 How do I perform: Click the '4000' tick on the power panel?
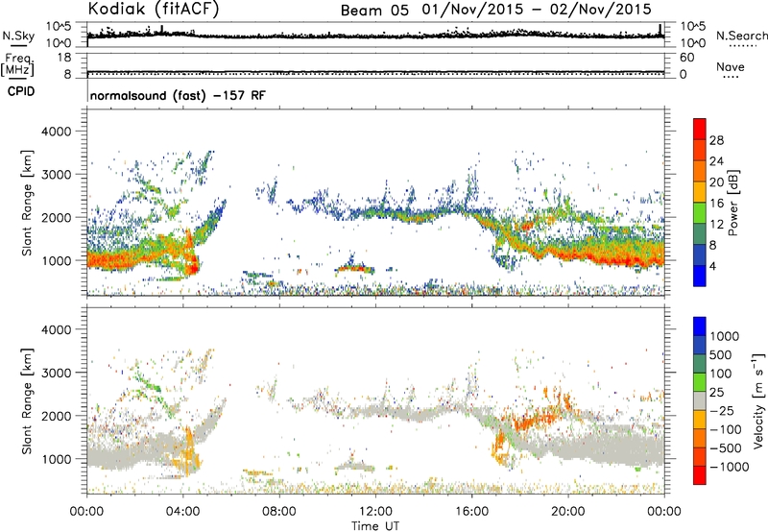point(56,132)
